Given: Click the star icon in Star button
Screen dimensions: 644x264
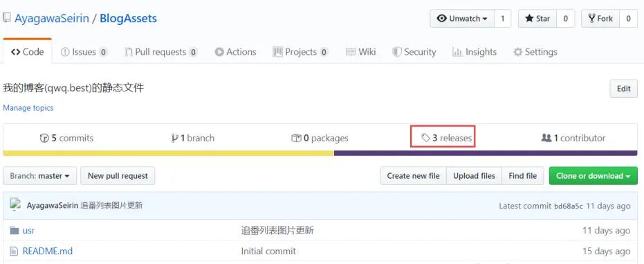Looking at the screenshot, I should pos(529,19).
